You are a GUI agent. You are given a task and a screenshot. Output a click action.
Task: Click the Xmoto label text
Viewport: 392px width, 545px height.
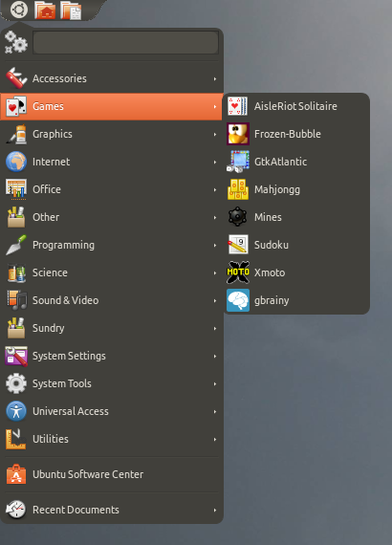(270, 272)
